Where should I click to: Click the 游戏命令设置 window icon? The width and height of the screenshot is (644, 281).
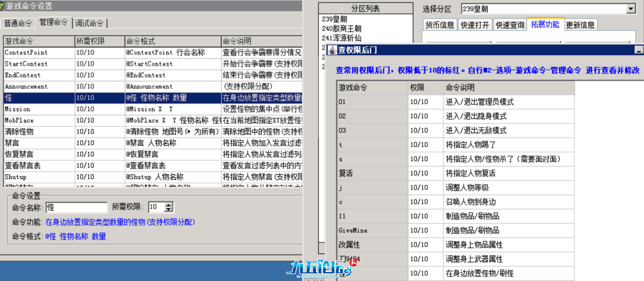(2, 6)
